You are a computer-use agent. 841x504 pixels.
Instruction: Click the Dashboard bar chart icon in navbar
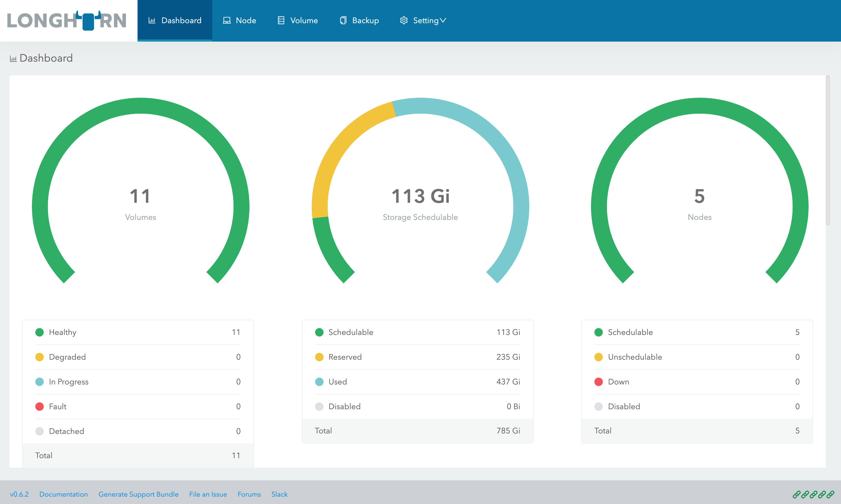click(152, 20)
